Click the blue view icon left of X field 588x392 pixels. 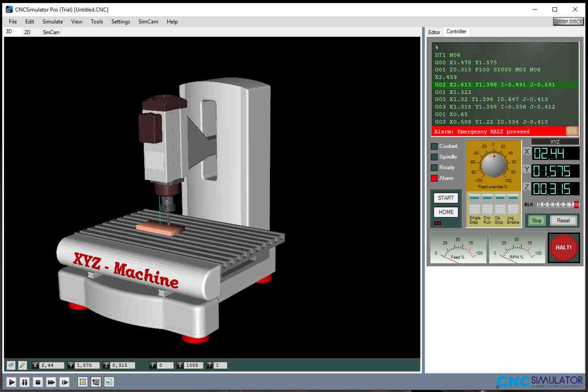pyautogui.click(x=11, y=365)
